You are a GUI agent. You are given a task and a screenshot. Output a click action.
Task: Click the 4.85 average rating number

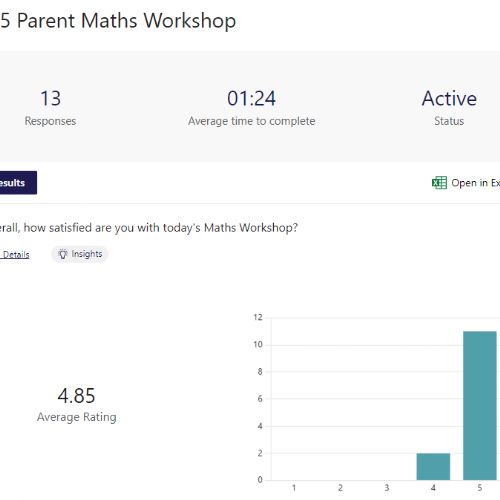(76, 396)
